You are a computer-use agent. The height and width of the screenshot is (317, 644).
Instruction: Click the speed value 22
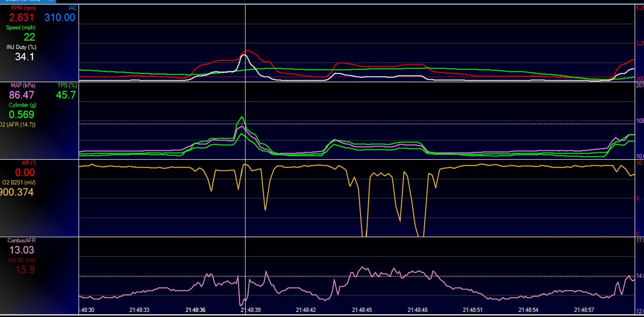coord(29,37)
